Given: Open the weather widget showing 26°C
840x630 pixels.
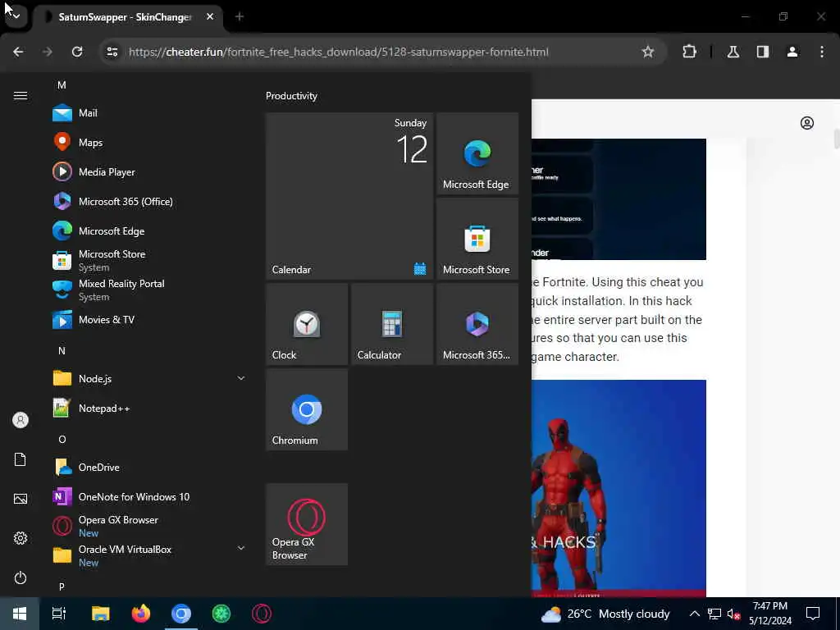Looking at the screenshot, I should tap(605, 614).
